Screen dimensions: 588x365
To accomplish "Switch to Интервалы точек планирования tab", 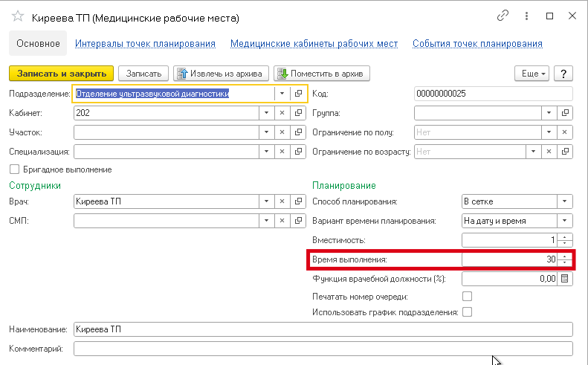I will [x=145, y=44].
